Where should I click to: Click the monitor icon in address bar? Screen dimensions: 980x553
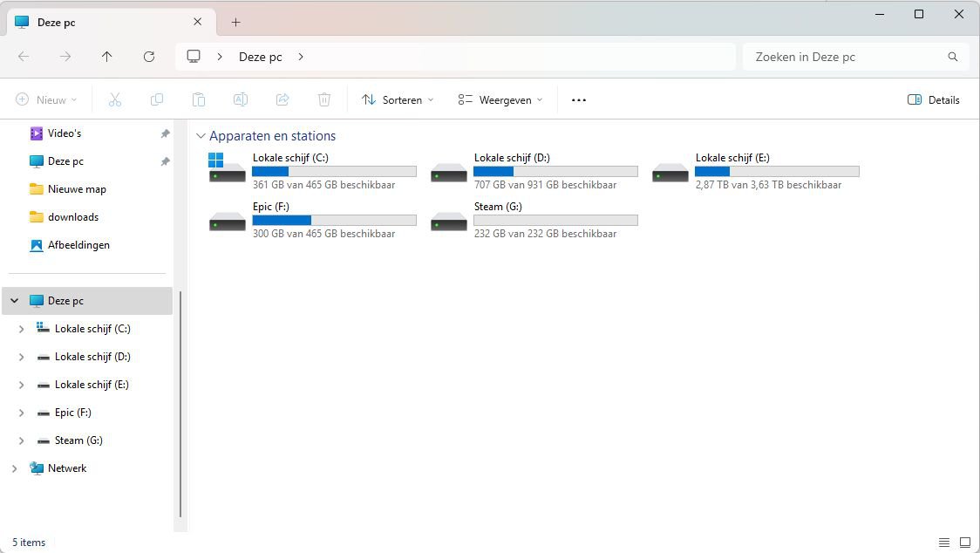[x=194, y=57]
